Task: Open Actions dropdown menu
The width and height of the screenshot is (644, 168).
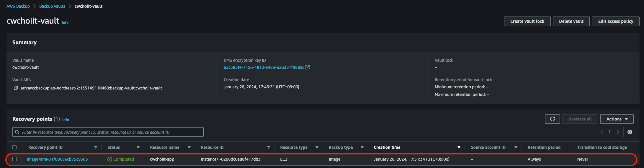Action: [617, 119]
